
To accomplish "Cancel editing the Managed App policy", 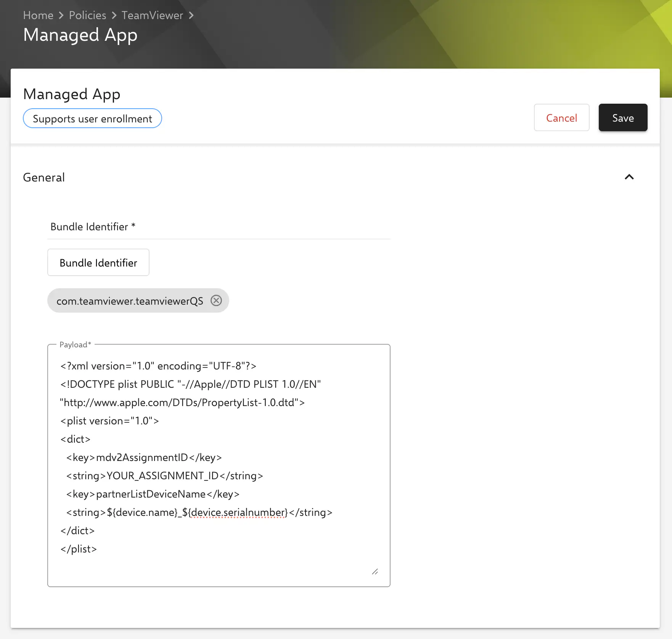I will [561, 118].
